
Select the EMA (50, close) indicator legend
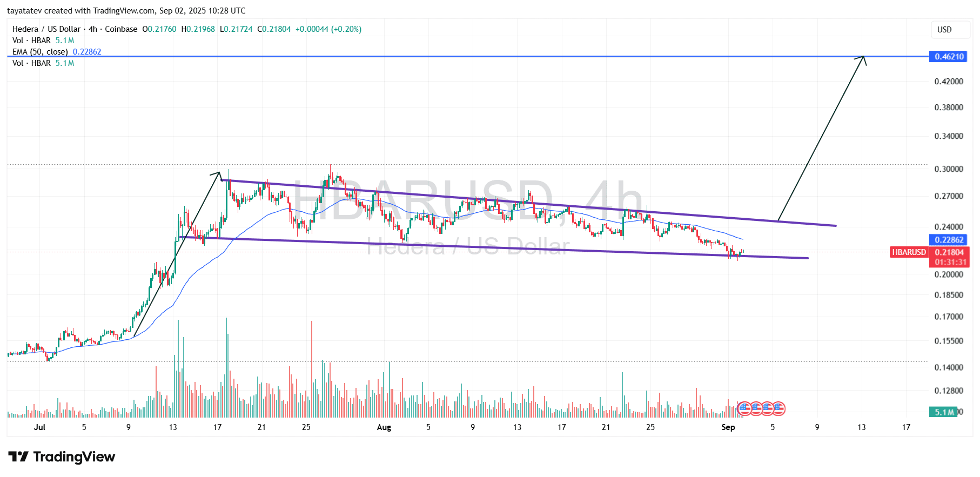click(40, 52)
